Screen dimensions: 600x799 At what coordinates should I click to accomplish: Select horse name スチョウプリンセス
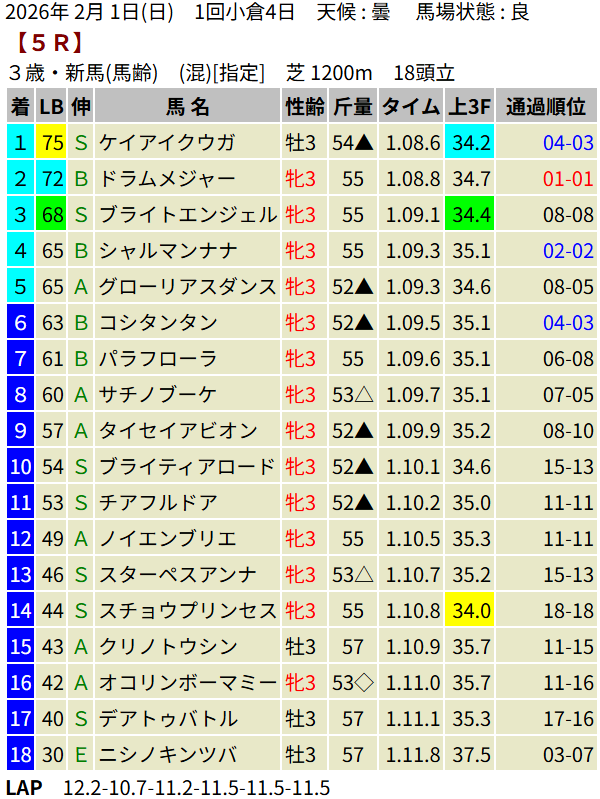point(187,610)
